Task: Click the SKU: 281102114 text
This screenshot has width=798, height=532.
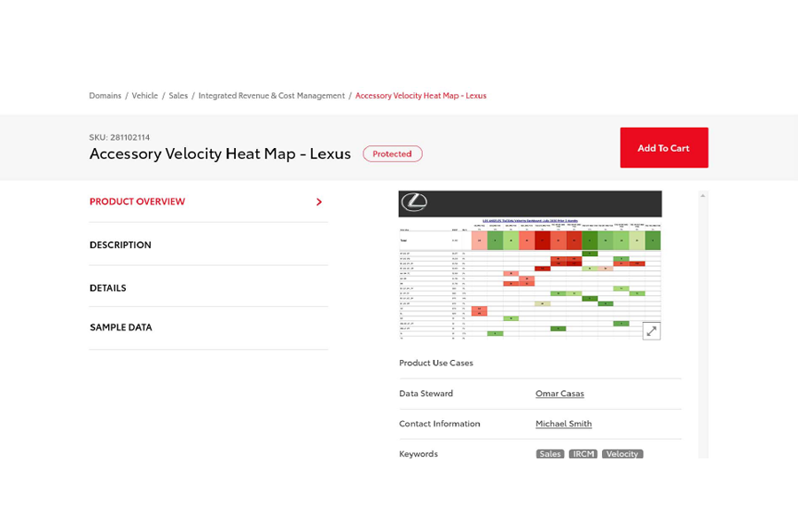Action: (120, 137)
